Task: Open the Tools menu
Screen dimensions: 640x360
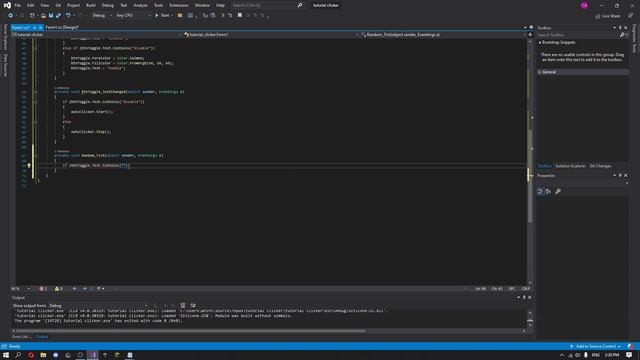Action: [158, 5]
